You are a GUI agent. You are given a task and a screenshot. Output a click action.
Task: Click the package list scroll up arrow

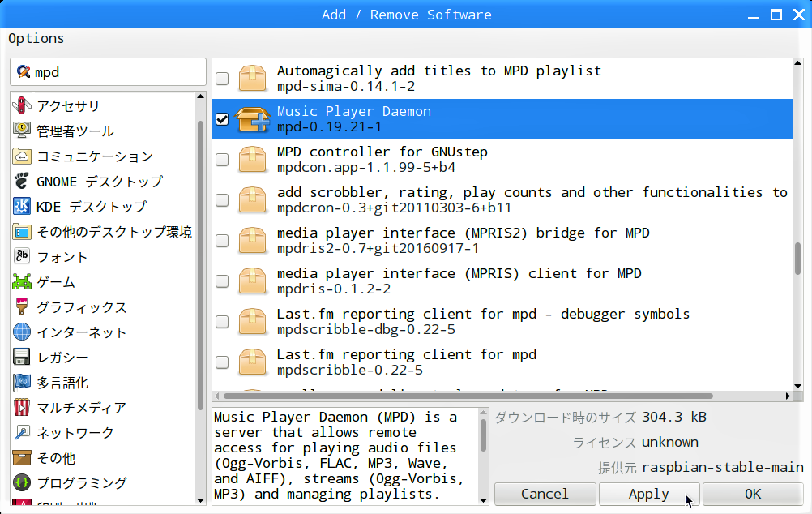[797, 63]
